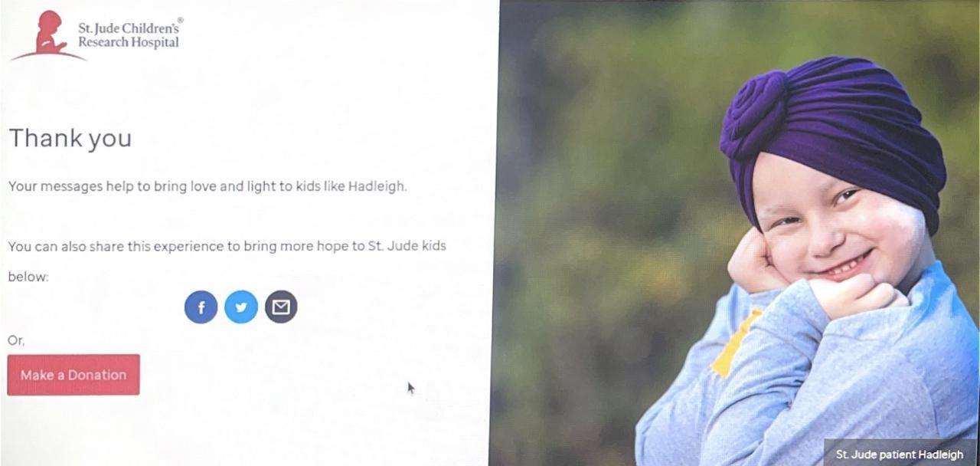Click the 'St. Jude patient Hadleigh' caption
The height and width of the screenshot is (466, 980).
[x=900, y=455]
